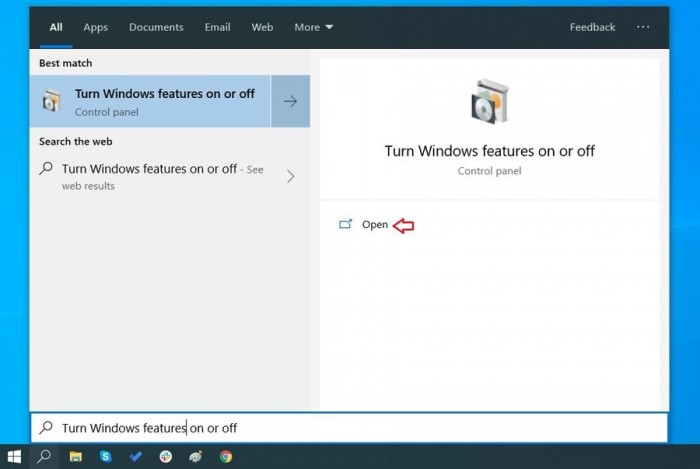This screenshot has width=700, height=469.
Task: Click the magnifier icon in the search box
Action: [46, 427]
